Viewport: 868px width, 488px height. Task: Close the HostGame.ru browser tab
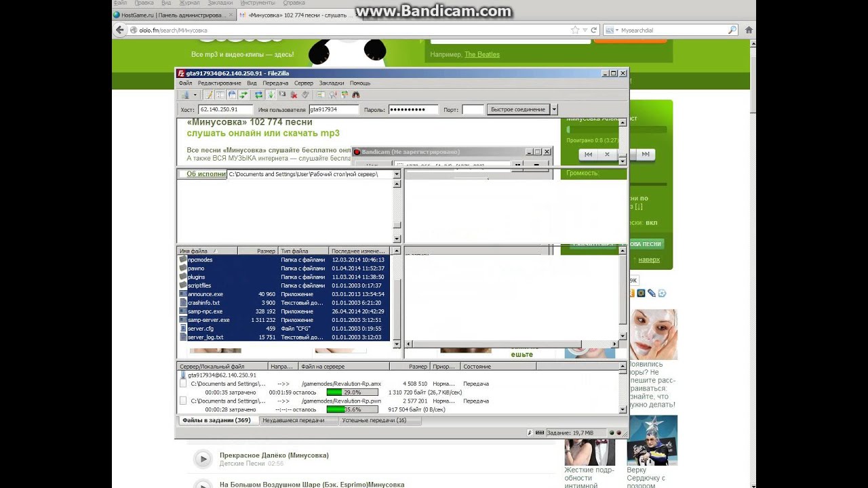[231, 15]
